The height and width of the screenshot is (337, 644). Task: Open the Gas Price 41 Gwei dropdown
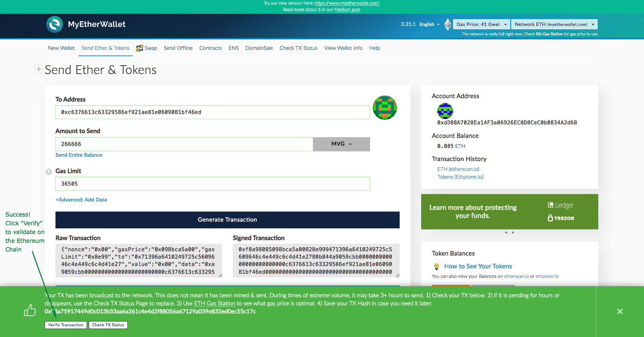482,24
